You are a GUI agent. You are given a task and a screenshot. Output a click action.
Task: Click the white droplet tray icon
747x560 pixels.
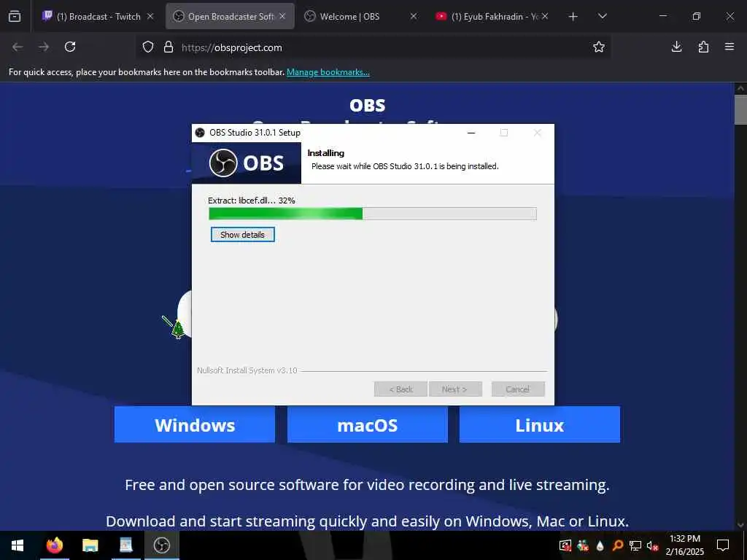tap(600, 545)
